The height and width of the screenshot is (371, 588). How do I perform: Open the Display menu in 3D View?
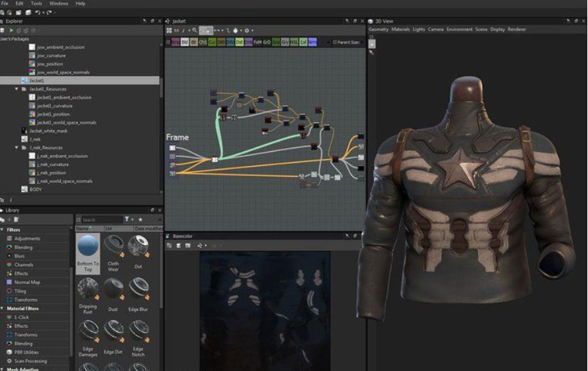point(498,29)
